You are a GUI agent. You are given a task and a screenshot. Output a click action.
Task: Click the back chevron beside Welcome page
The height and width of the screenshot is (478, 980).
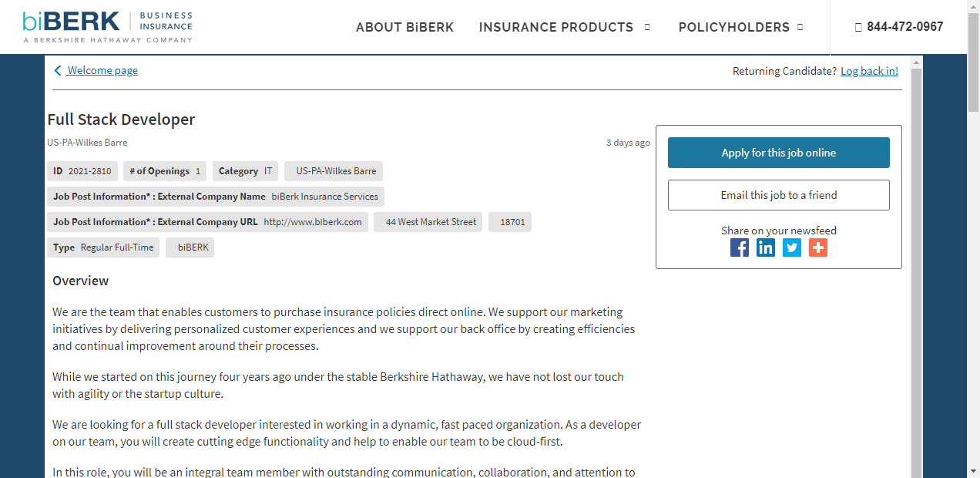click(58, 70)
